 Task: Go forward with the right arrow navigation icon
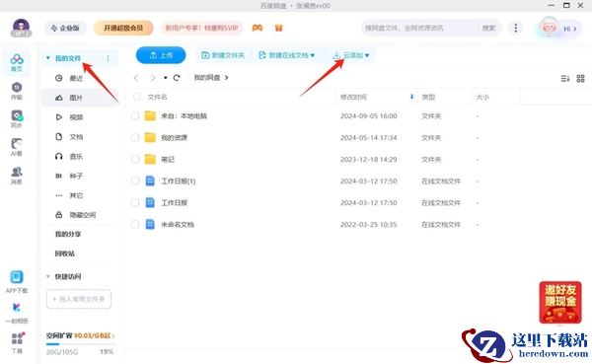(153, 78)
